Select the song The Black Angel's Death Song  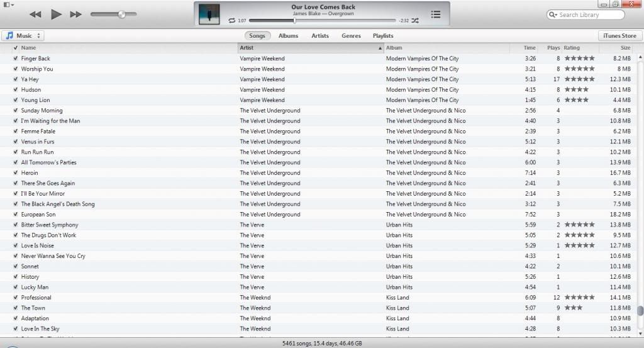coord(58,204)
